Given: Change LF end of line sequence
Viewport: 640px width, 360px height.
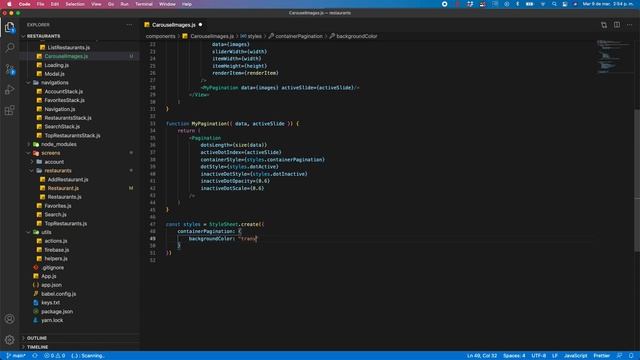Looking at the screenshot, I should click(555, 356).
